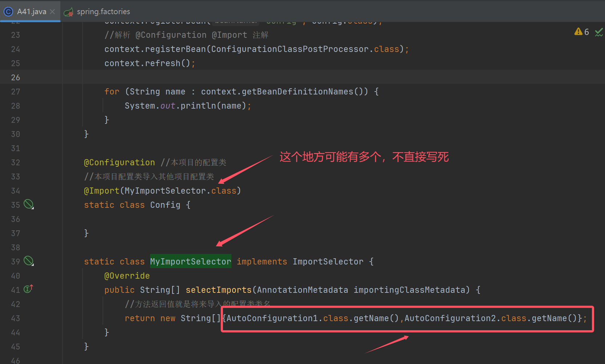Switch to the A41.java tab

pyautogui.click(x=31, y=11)
